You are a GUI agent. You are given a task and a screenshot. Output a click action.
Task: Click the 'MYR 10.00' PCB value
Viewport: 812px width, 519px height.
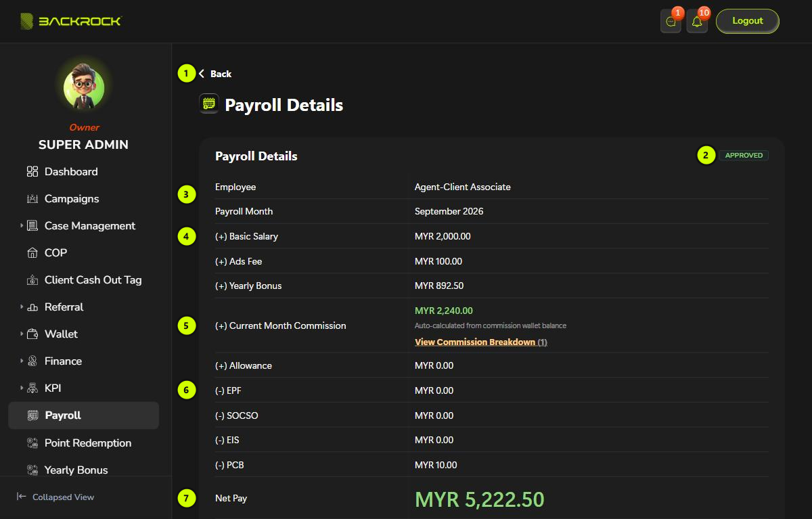436,465
